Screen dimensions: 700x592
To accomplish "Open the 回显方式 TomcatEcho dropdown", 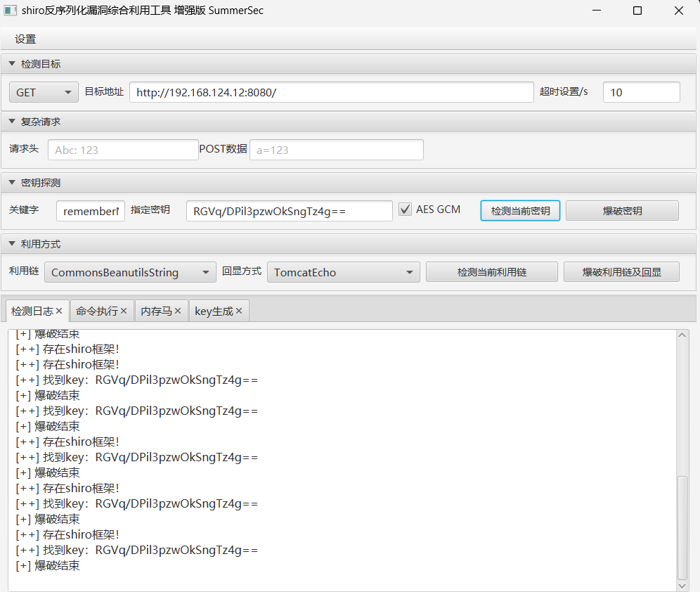I will [x=343, y=272].
